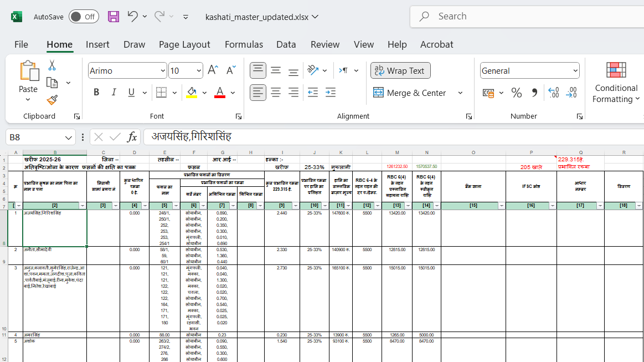Switch to the Formulas tab
The height and width of the screenshot is (362, 644).
pos(243,44)
